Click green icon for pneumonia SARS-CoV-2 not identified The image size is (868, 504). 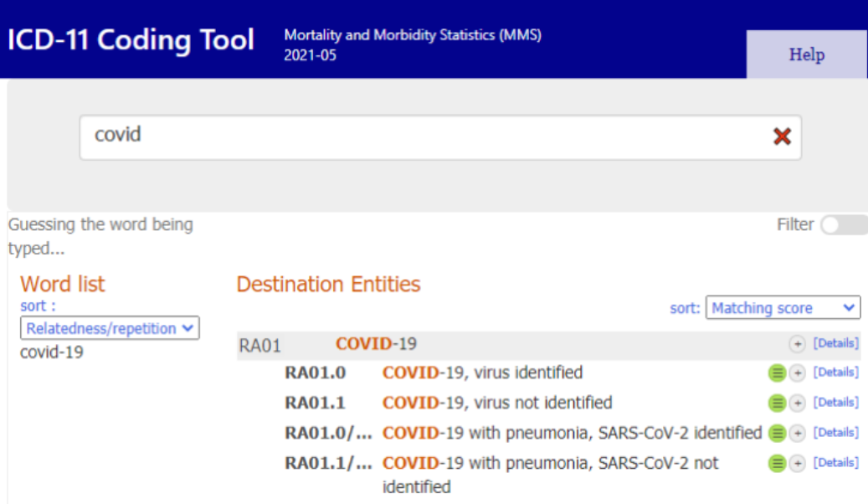(777, 464)
